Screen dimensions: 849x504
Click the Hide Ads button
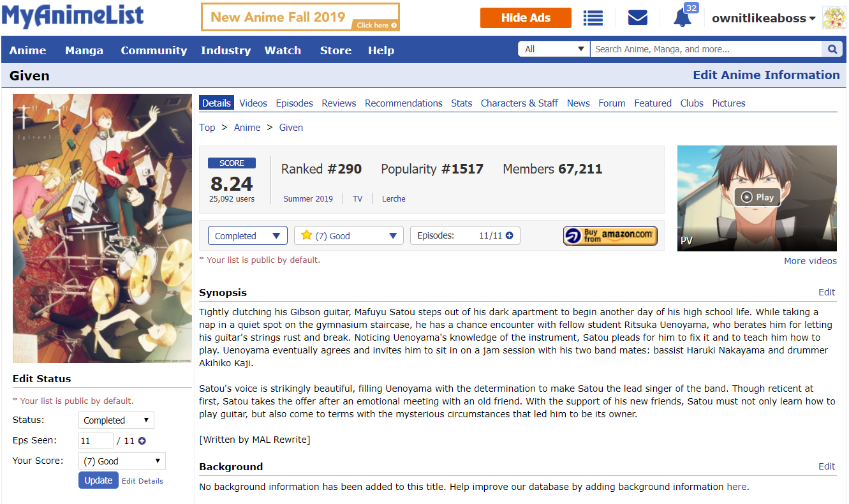(526, 18)
